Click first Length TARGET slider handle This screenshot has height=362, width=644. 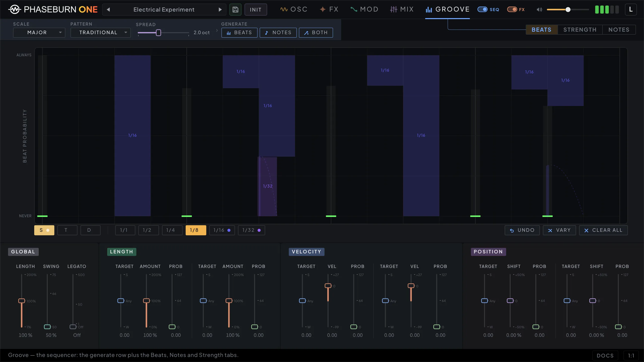pyautogui.click(x=121, y=301)
